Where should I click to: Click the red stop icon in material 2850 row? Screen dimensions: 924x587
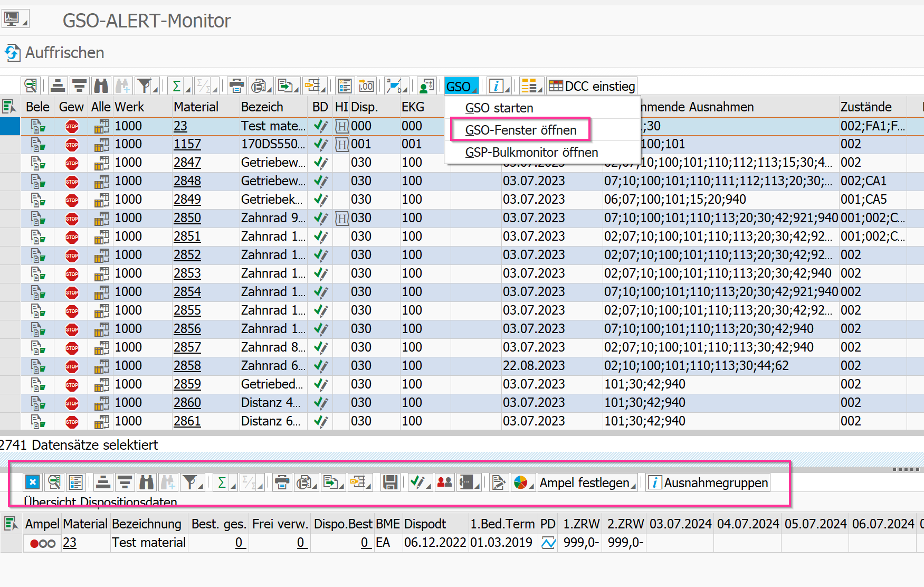pos(72,218)
